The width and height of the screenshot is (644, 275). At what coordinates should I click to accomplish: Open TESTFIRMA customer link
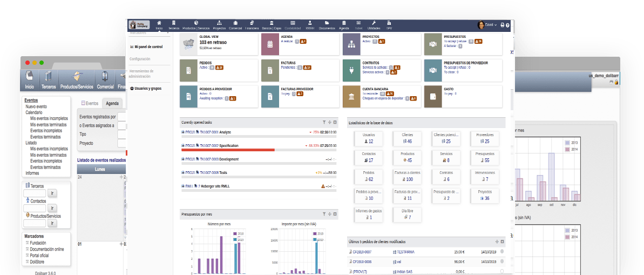point(405,252)
